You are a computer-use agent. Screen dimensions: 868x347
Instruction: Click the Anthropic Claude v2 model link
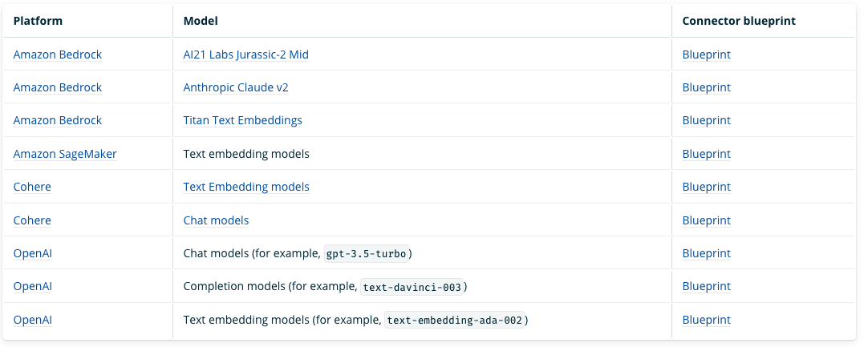tap(235, 87)
